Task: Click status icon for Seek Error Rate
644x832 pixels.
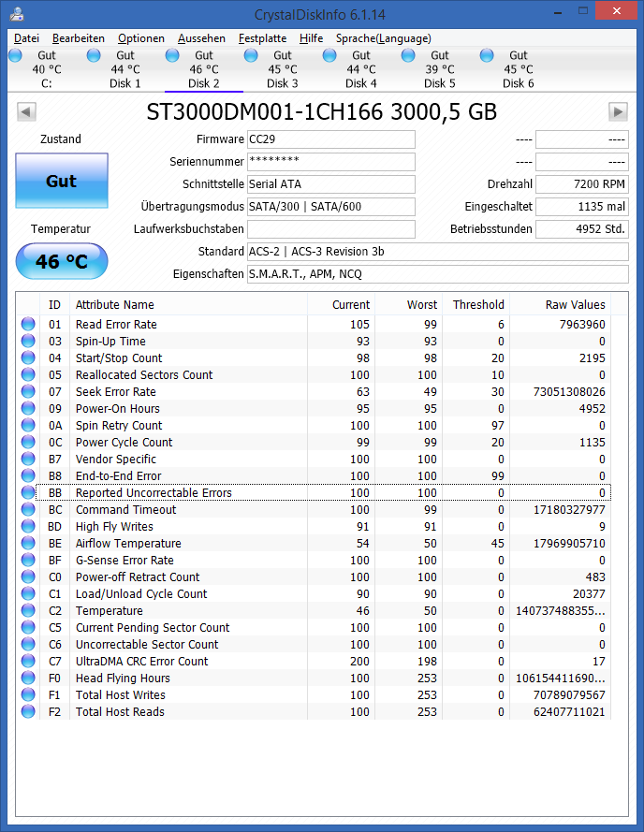Action: [28, 391]
